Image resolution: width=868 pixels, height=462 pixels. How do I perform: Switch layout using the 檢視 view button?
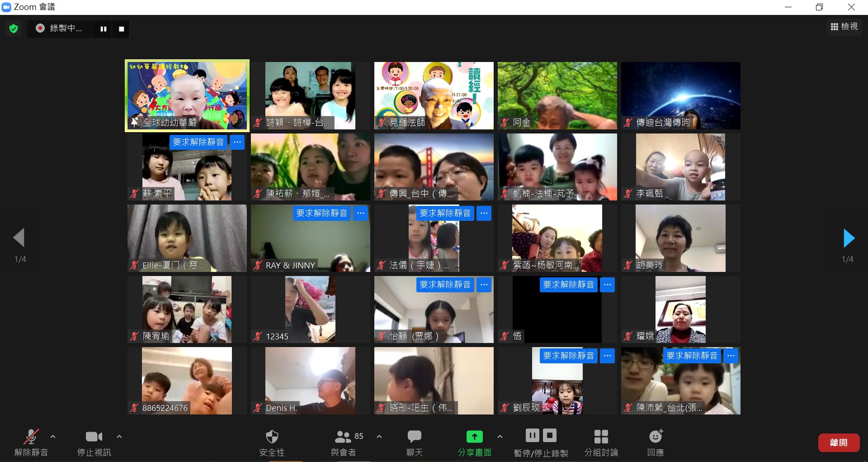tap(844, 27)
